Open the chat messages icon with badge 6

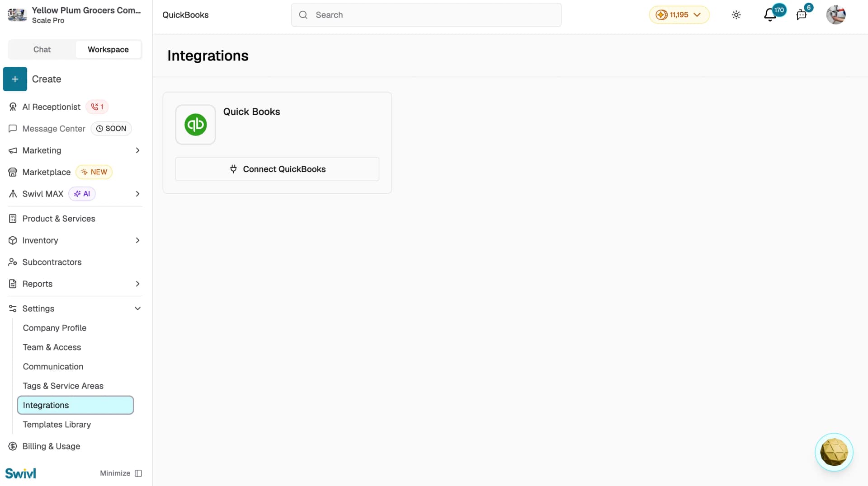click(x=802, y=15)
